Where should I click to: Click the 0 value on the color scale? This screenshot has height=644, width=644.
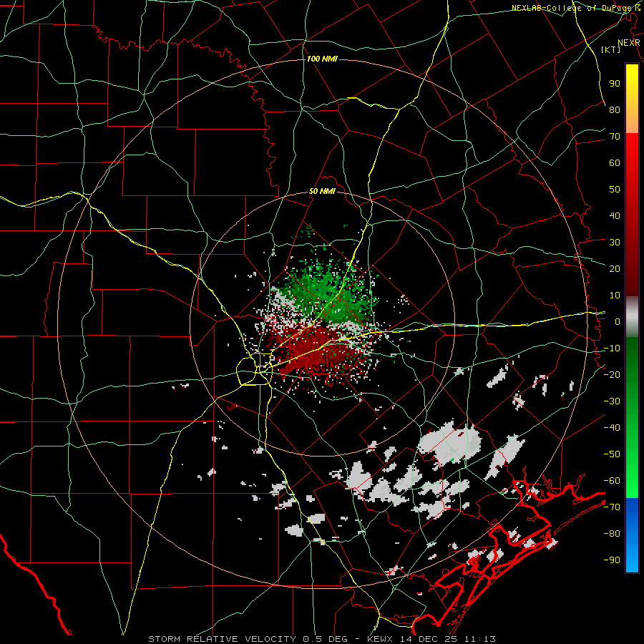coord(618,322)
